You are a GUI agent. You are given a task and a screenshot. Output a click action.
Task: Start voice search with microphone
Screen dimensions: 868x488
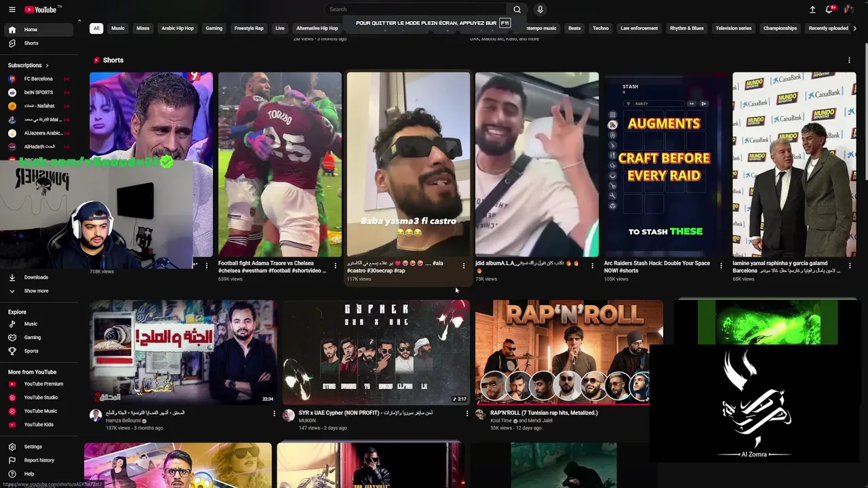tap(540, 9)
